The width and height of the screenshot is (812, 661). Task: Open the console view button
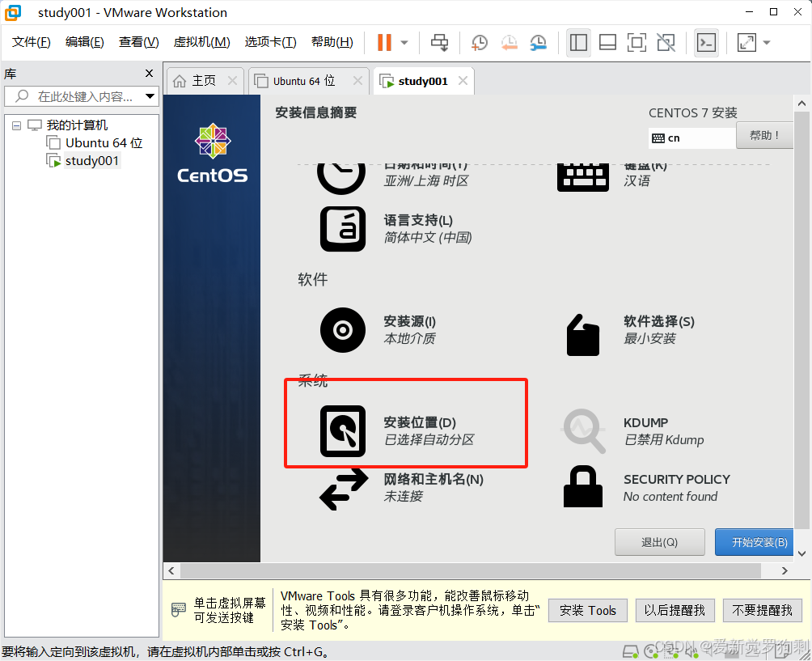tap(706, 43)
